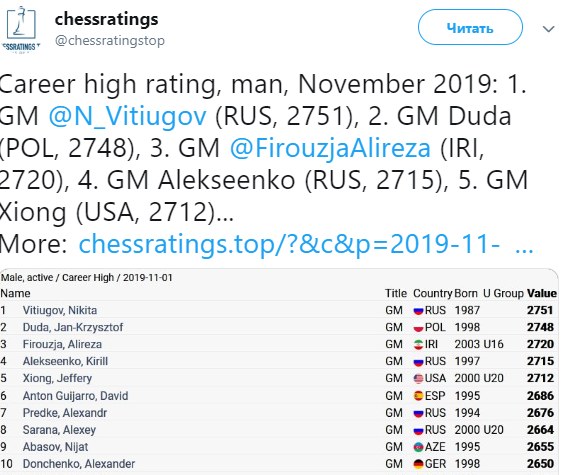This screenshot has width=562, height=475.
Task: Click the Value column header
Action: pos(542,293)
